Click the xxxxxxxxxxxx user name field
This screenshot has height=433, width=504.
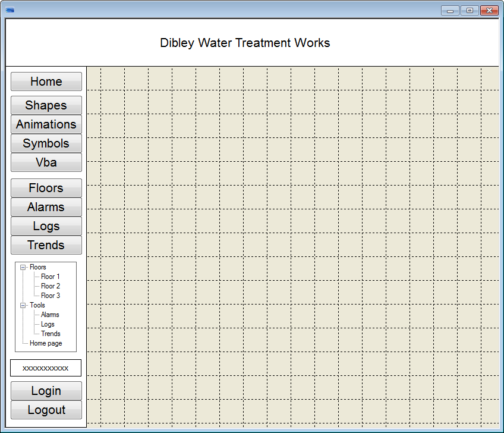pos(46,368)
